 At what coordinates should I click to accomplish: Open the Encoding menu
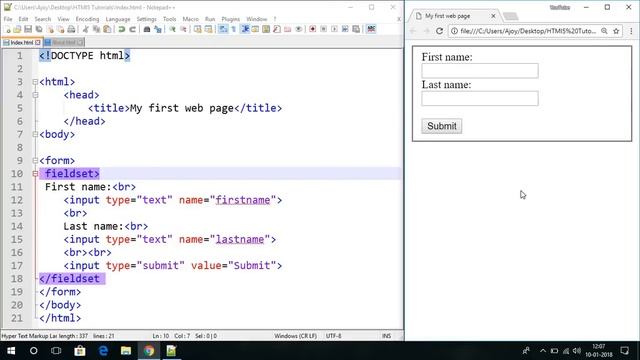pos(87,19)
